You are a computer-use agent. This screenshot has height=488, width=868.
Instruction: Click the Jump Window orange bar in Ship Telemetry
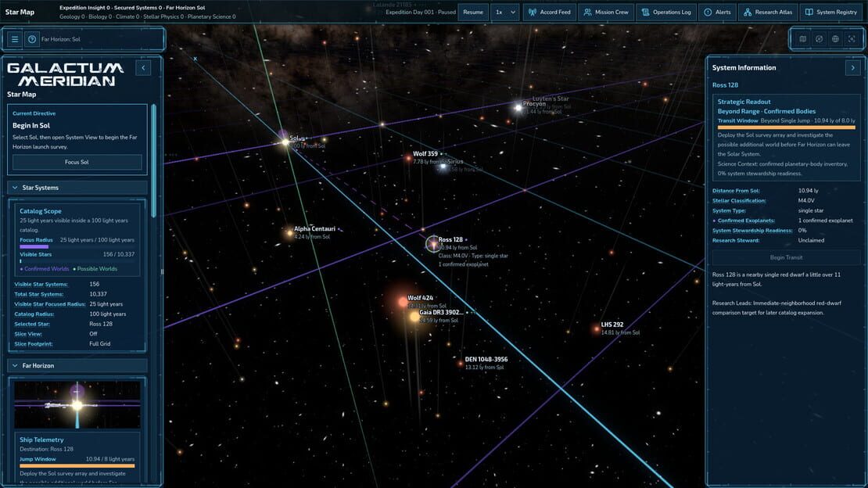[x=77, y=466]
